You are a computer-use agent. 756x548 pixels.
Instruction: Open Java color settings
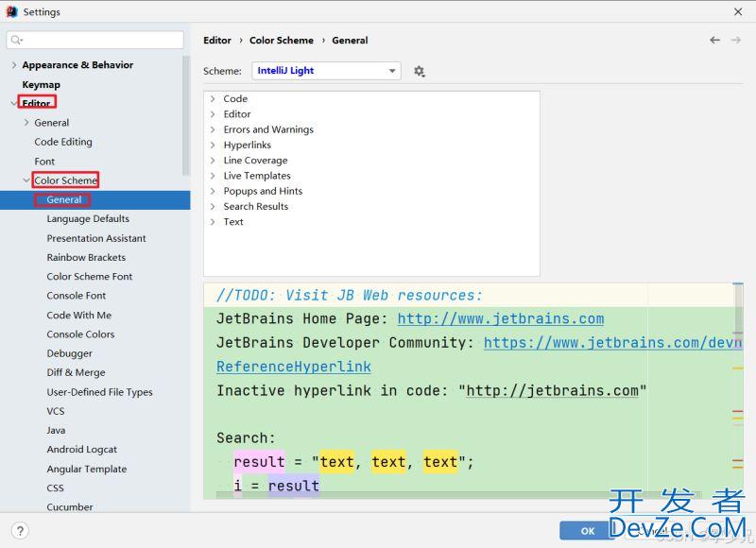56,431
